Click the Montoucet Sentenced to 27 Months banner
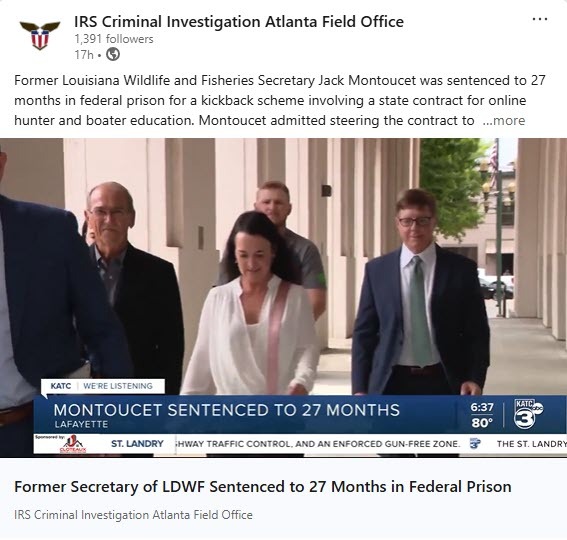Viewport: 567px width, 540px height. 227,411
